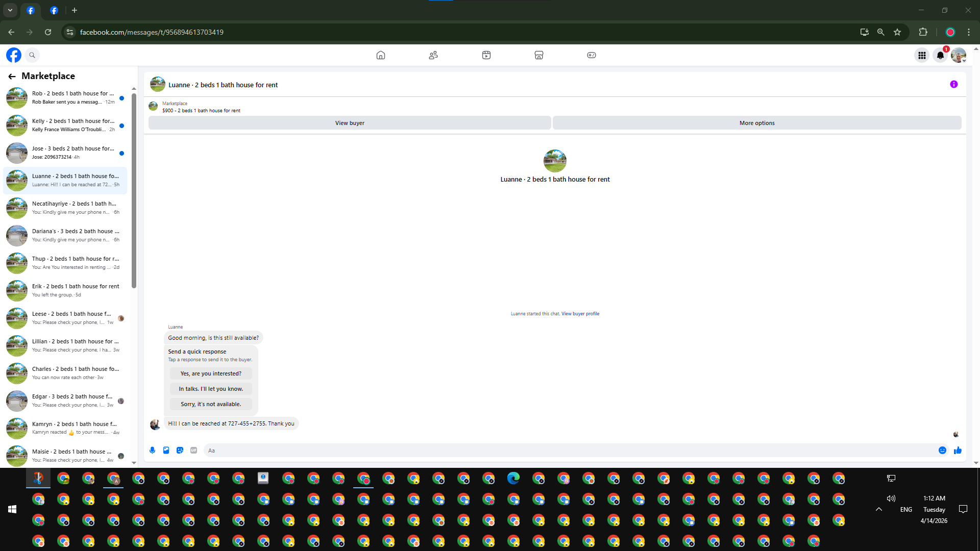Open the Facebook Home icon

[380, 55]
